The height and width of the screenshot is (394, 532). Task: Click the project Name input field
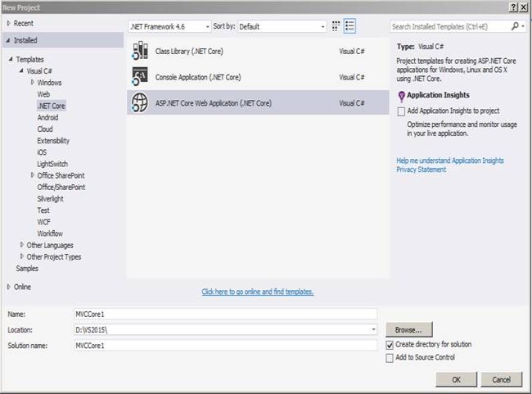226,315
